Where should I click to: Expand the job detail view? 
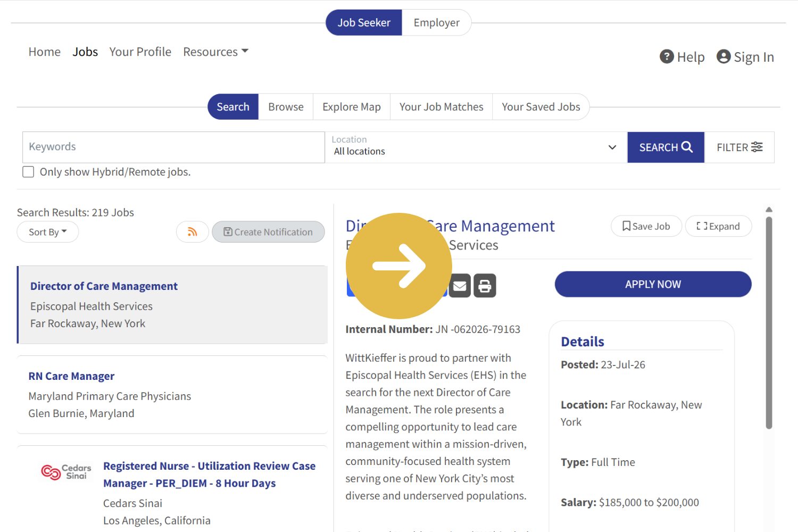[x=718, y=226]
